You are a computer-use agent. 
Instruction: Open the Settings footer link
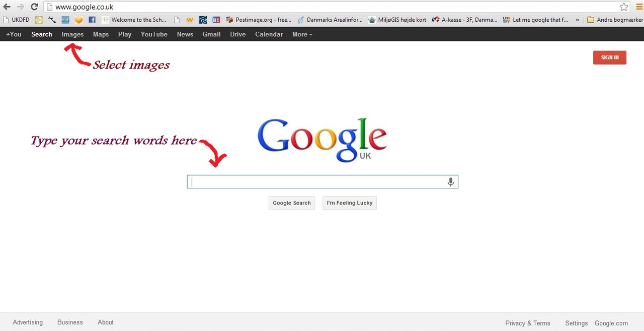point(577,323)
